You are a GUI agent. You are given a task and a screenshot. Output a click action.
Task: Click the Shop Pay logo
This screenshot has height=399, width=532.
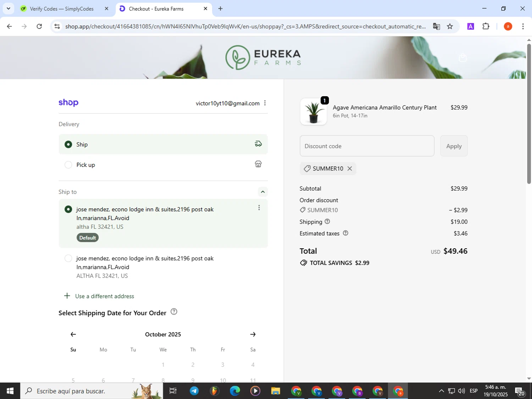tap(68, 102)
